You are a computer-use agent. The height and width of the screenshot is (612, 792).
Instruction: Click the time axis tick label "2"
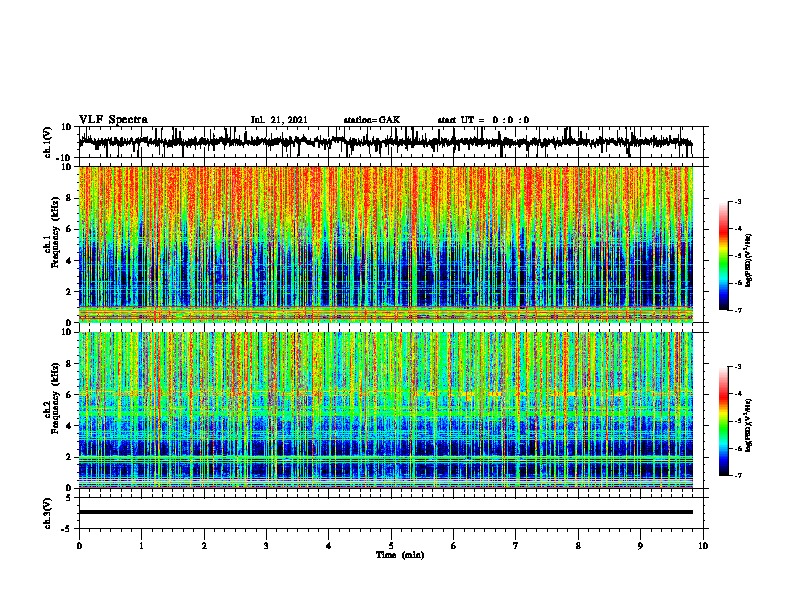(x=204, y=546)
